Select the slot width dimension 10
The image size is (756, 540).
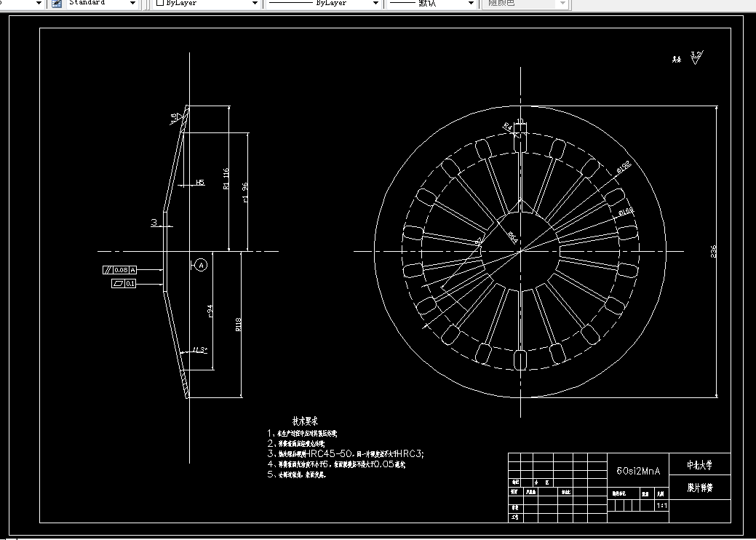(520, 121)
